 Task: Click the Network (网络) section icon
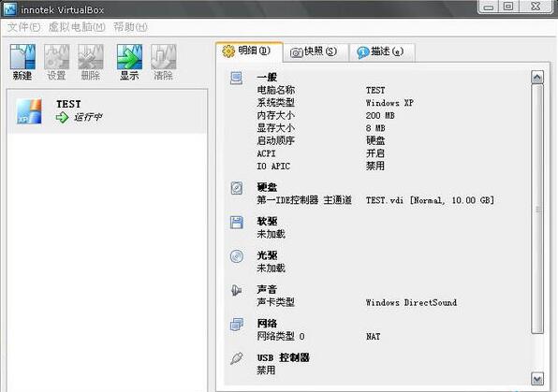point(237,324)
